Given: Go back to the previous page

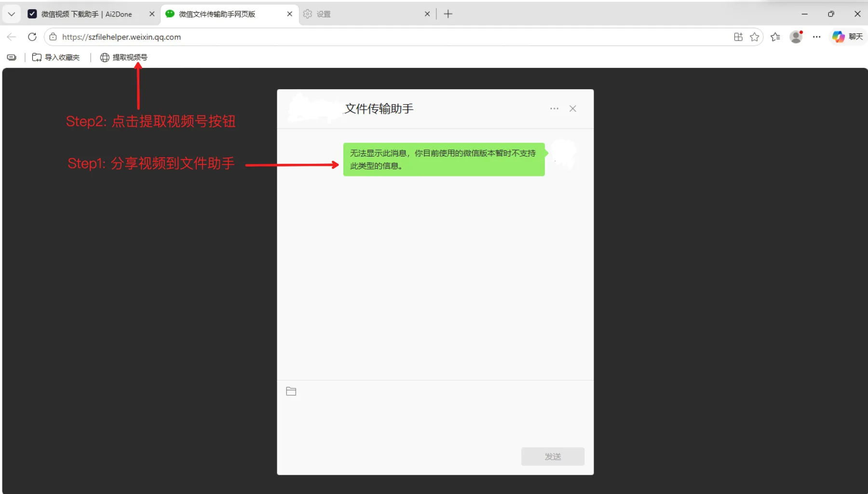Looking at the screenshot, I should pyautogui.click(x=12, y=37).
